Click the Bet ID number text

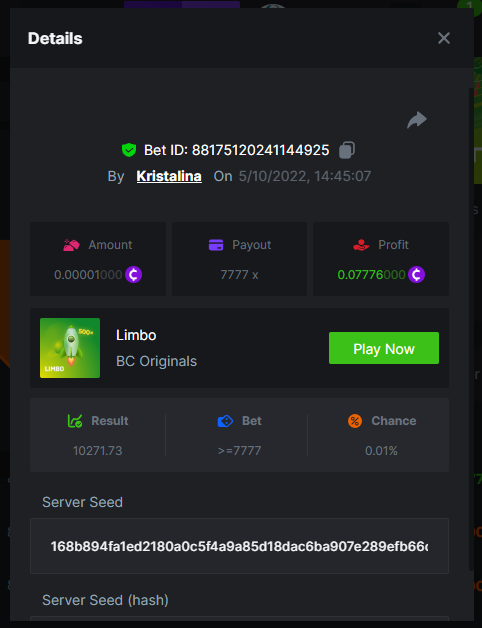pyautogui.click(x=260, y=150)
